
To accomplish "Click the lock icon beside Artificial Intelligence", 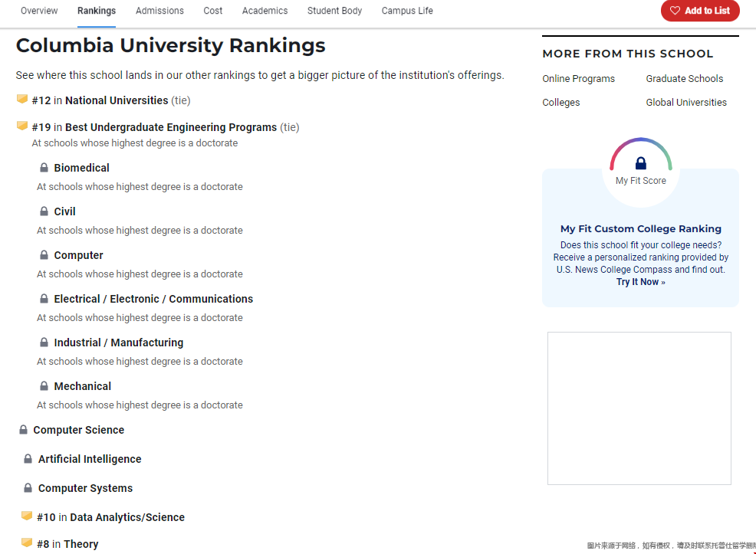I will 28,459.
